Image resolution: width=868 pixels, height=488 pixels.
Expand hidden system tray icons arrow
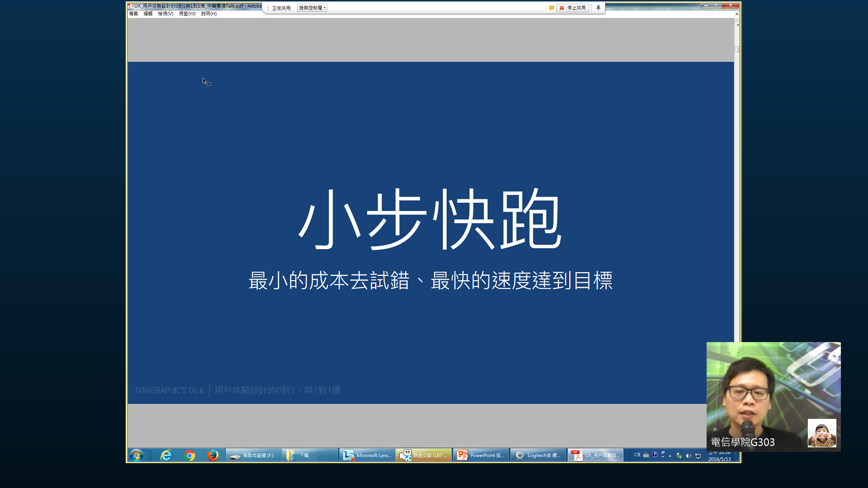point(670,455)
